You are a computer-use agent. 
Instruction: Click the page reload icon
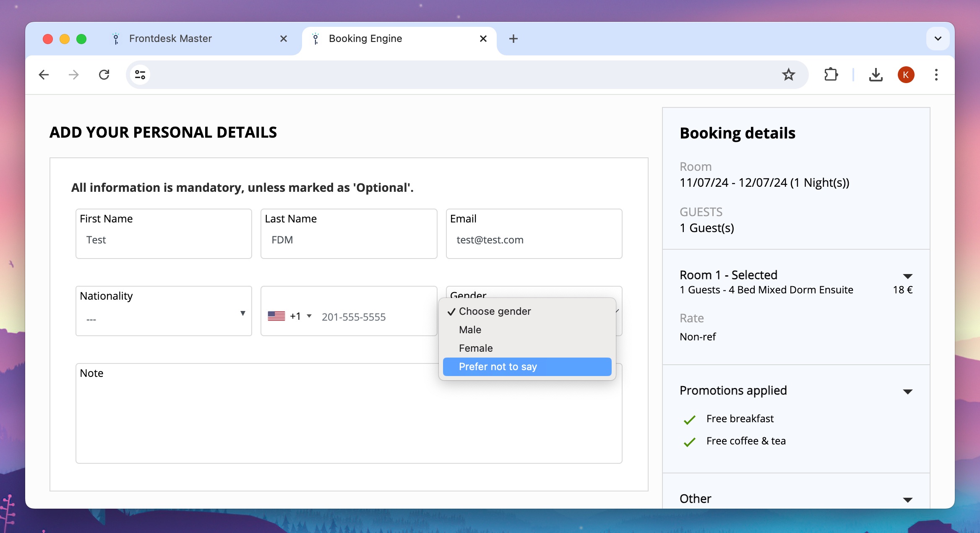click(x=104, y=74)
